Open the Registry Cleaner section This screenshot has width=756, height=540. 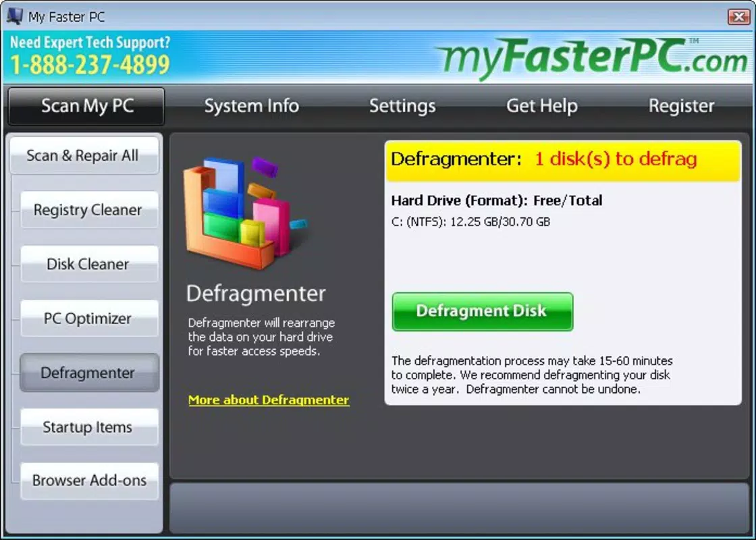[x=89, y=210]
